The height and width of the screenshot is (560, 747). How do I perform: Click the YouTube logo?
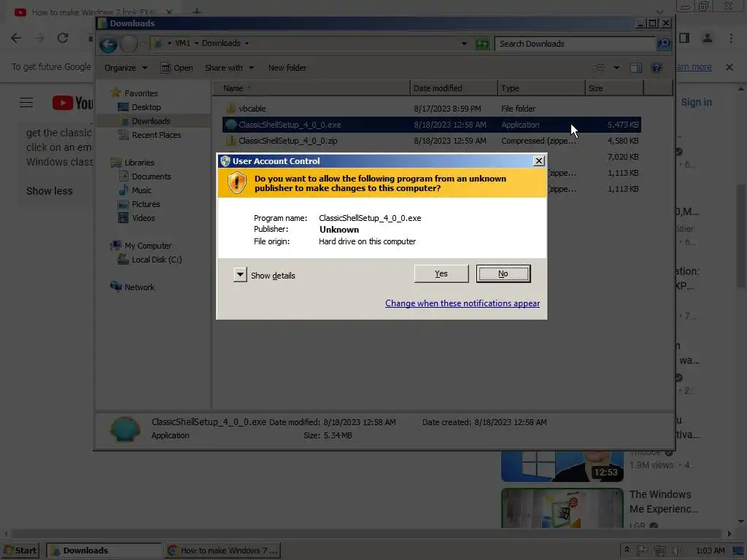coord(72,103)
